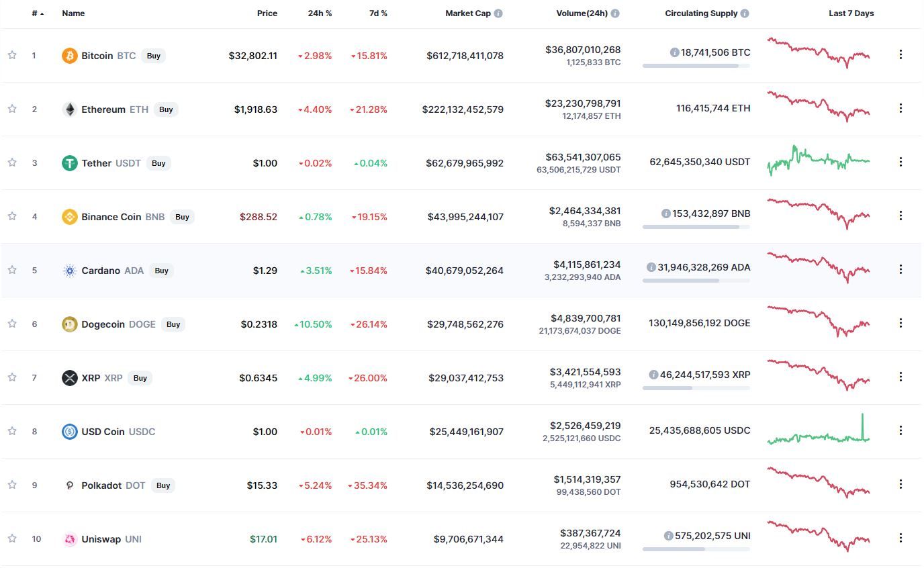Open the three-dot options menu for Uniswap row
The image size is (924, 568).
pyautogui.click(x=900, y=538)
